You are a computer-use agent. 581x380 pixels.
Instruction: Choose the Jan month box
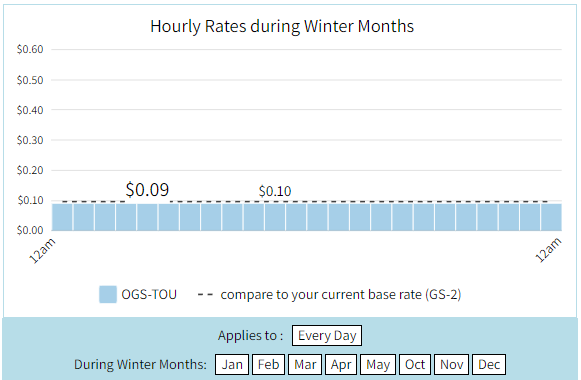tap(232, 364)
